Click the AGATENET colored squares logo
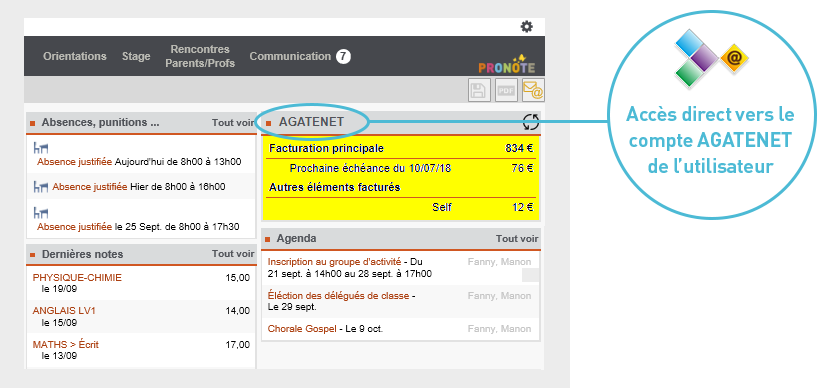 tap(712, 57)
